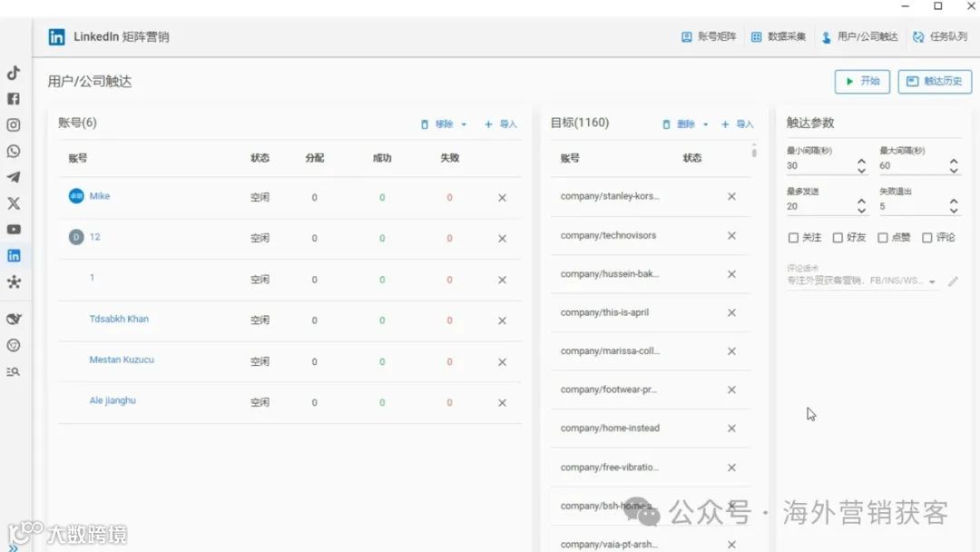Viewport: 980px width, 552px height.
Task: Remove the Mike account row
Action: (502, 198)
